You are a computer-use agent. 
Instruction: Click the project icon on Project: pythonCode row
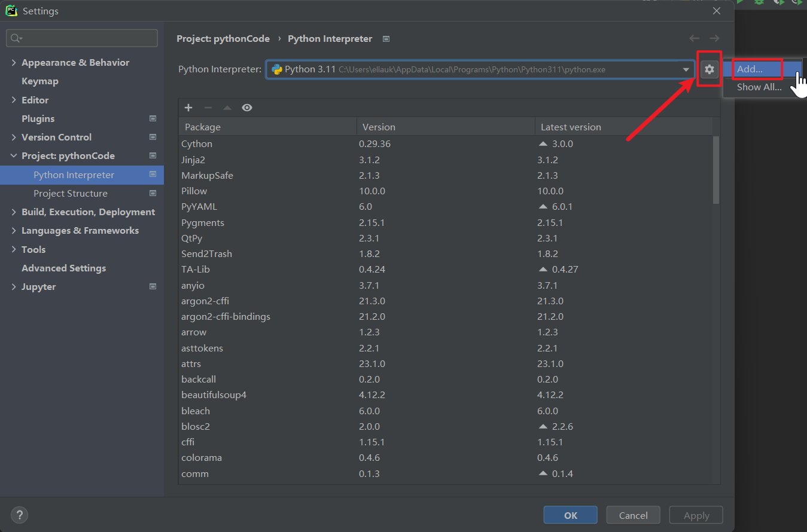click(x=153, y=155)
